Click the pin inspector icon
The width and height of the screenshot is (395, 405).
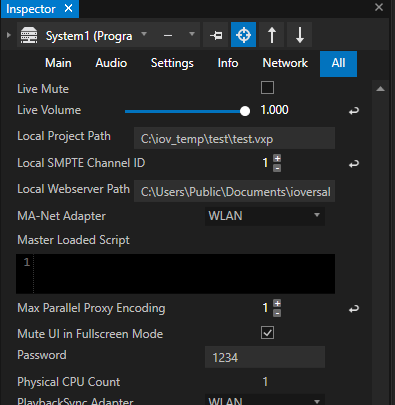[x=216, y=35]
